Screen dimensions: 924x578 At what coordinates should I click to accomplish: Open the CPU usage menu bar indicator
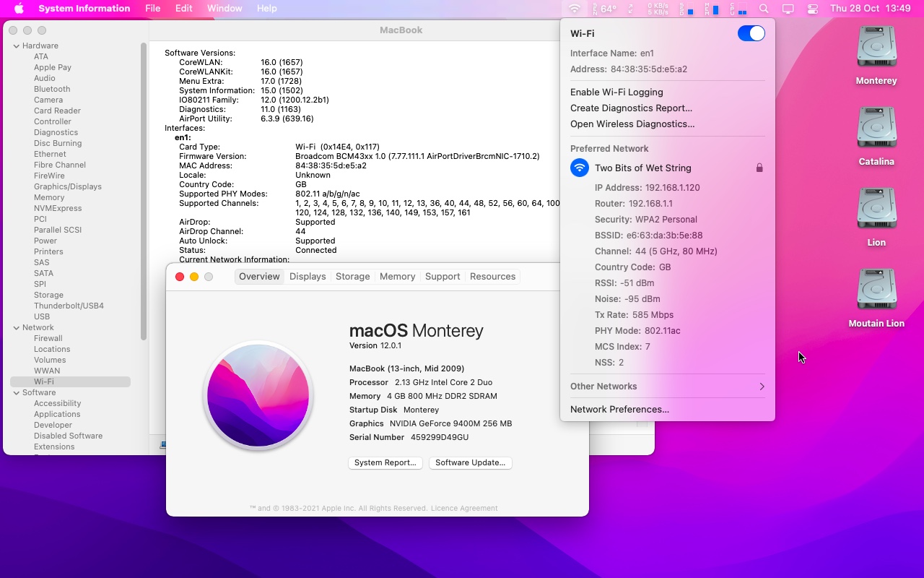738,9
